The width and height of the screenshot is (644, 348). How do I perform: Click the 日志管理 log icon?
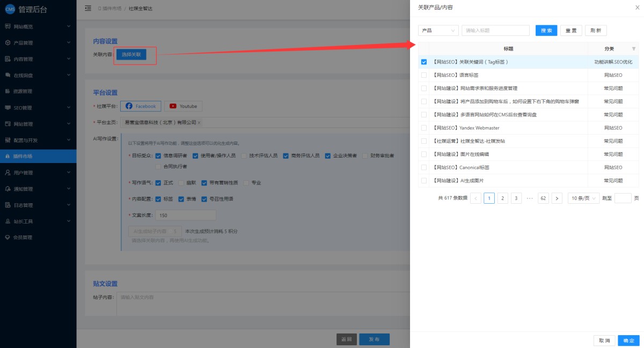pos(8,205)
